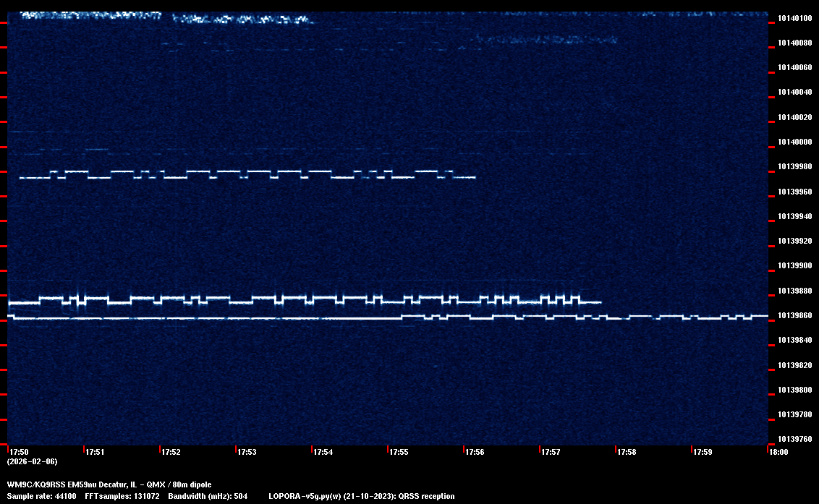The image size is (819, 504).
Task: Click the LOPORA-v5g.py QRSS reception text
Action: click(x=361, y=496)
